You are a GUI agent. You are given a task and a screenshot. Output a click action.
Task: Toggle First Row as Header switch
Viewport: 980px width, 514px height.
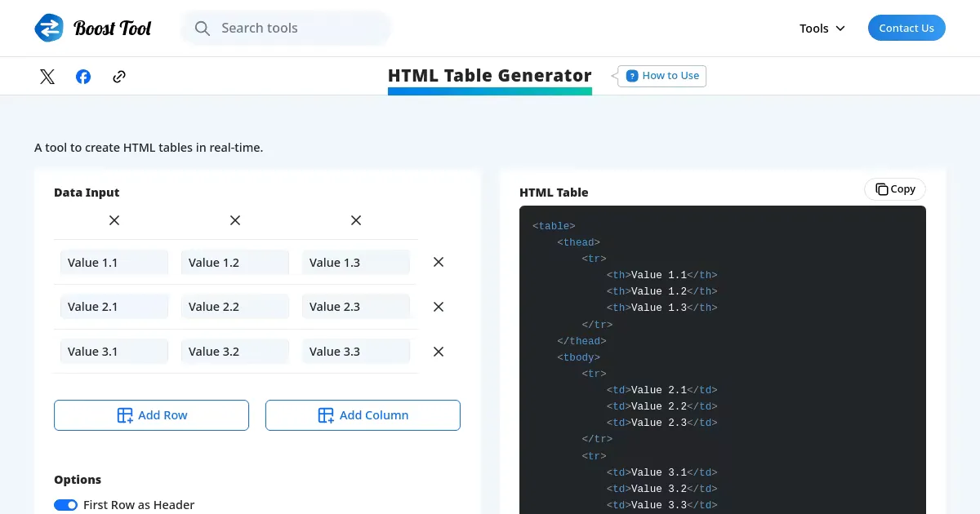click(x=66, y=505)
